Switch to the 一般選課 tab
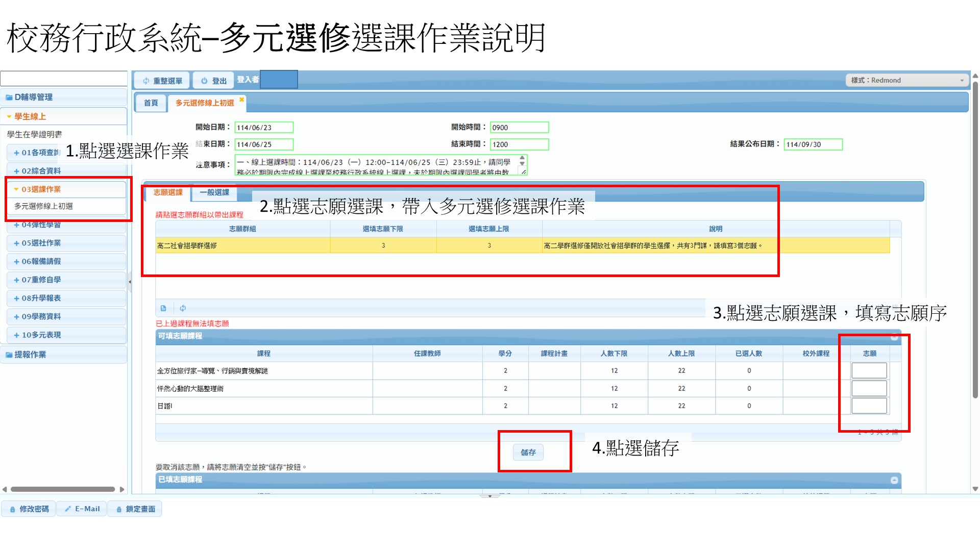Image resolution: width=980 pixels, height=551 pixels. pyautogui.click(x=214, y=192)
